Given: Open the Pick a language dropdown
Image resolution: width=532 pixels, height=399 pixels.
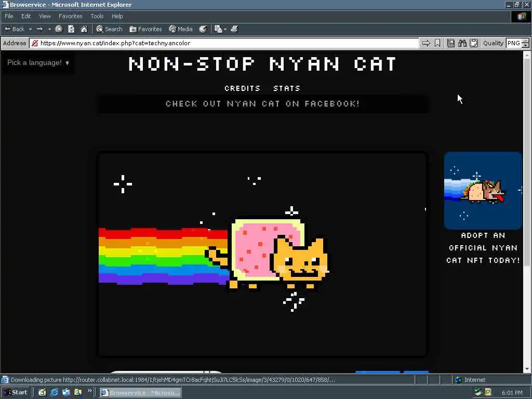Looking at the screenshot, I should point(38,62).
